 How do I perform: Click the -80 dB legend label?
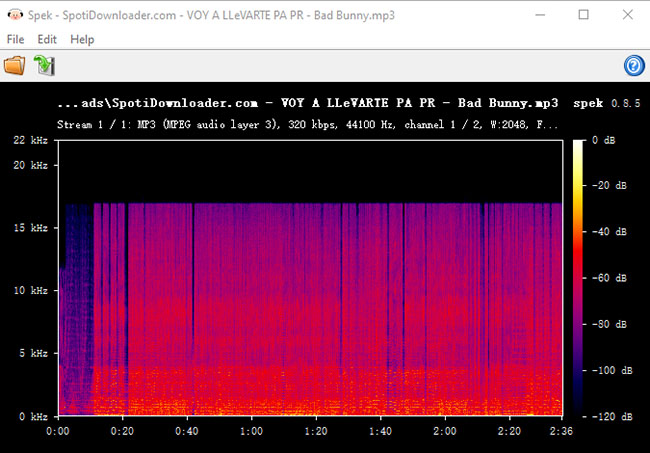[x=609, y=324]
